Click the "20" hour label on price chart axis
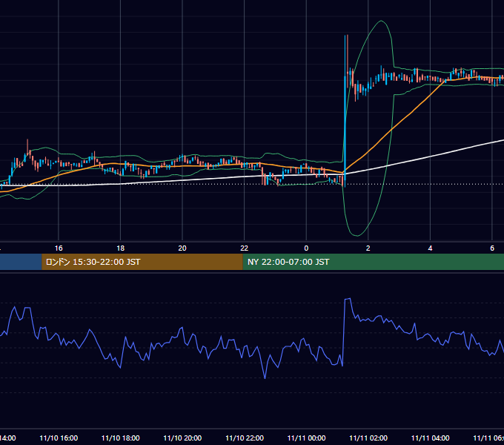Image resolution: width=504 pixels, height=445 pixels. pos(182,248)
